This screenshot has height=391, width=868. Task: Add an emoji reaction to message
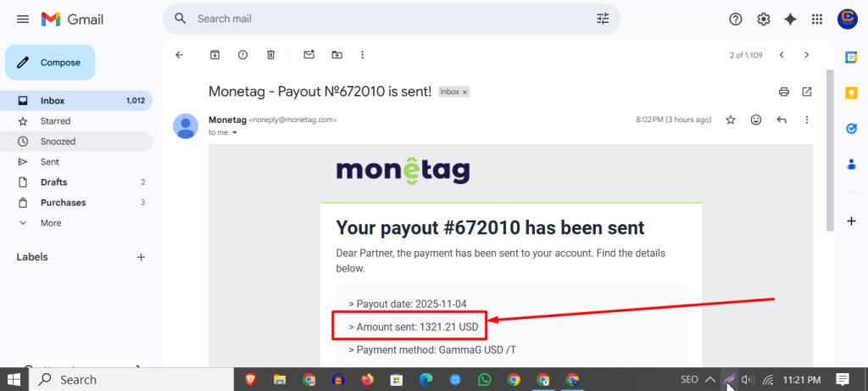coord(756,120)
